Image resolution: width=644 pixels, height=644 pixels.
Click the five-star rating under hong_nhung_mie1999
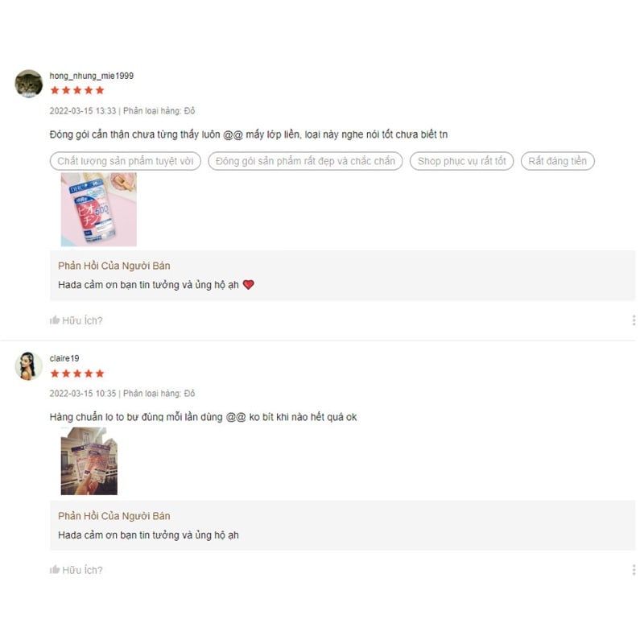[x=77, y=90]
